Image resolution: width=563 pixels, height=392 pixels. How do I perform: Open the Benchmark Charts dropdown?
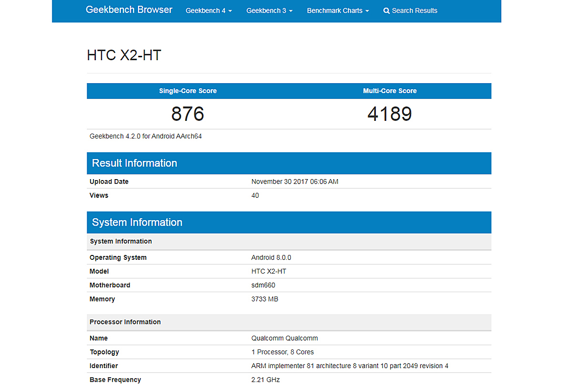(x=338, y=11)
